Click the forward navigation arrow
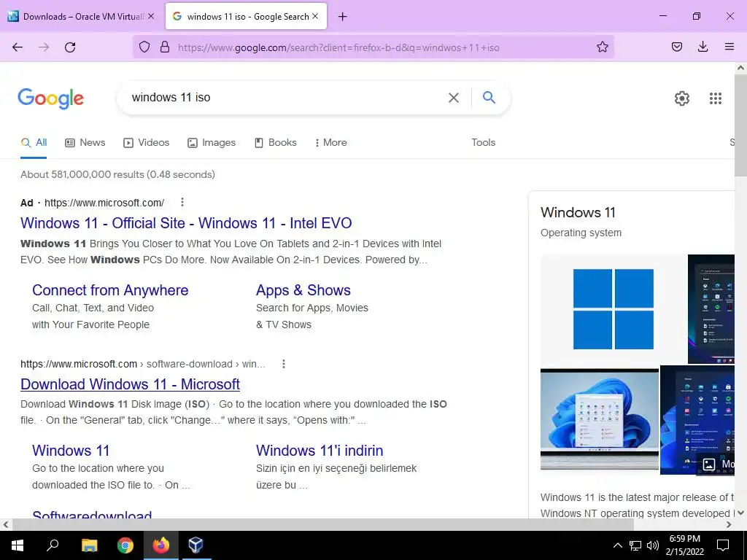 44,47
